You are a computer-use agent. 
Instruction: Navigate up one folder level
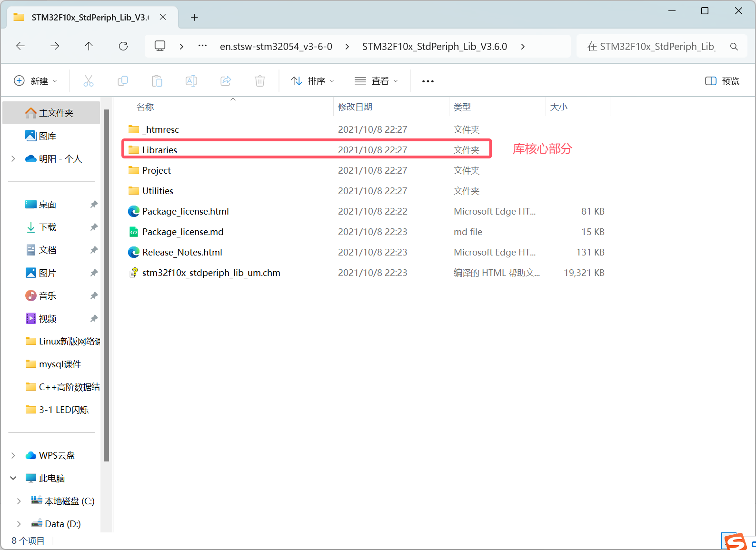point(89,46)
